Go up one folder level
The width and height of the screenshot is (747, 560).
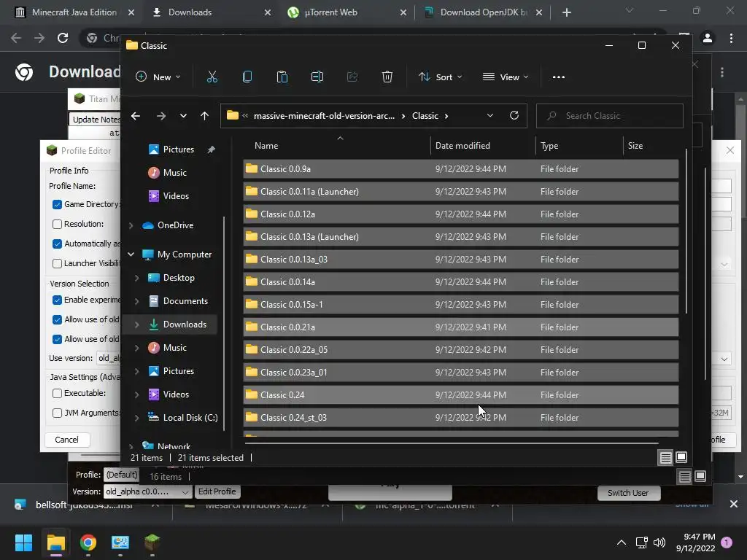click(204, 116)
